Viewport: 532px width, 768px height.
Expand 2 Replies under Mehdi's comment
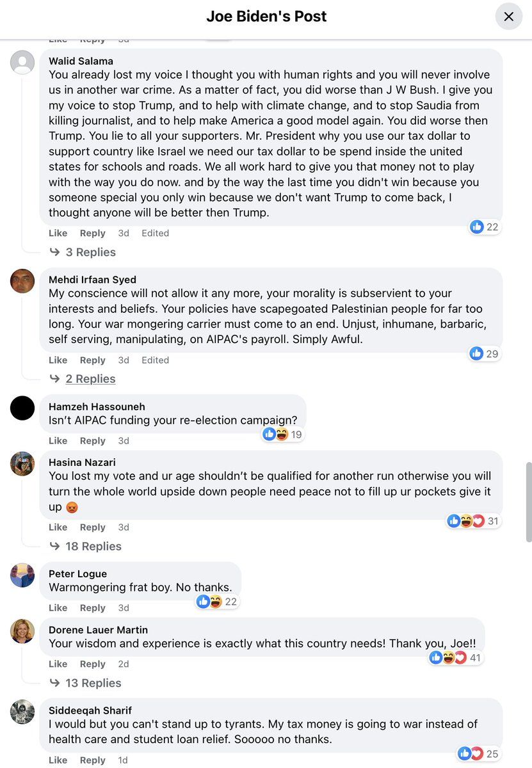(x=90, y=379)
